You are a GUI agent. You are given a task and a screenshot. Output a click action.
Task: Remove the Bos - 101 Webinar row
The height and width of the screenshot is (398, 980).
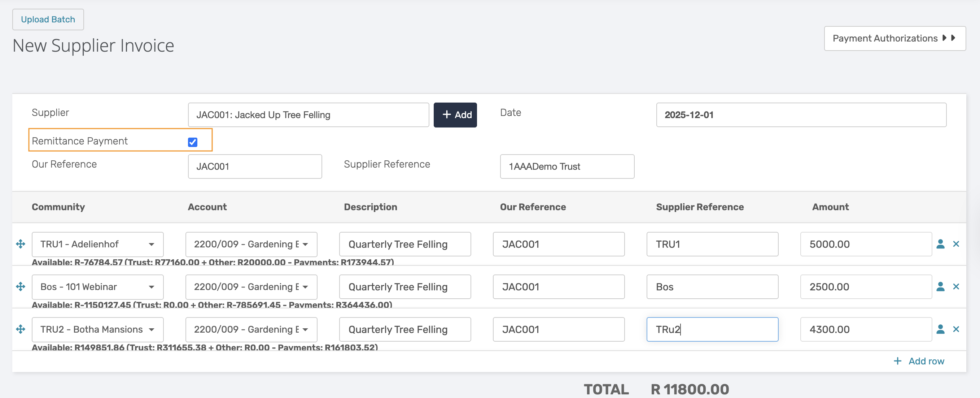(x=956, y=286)
